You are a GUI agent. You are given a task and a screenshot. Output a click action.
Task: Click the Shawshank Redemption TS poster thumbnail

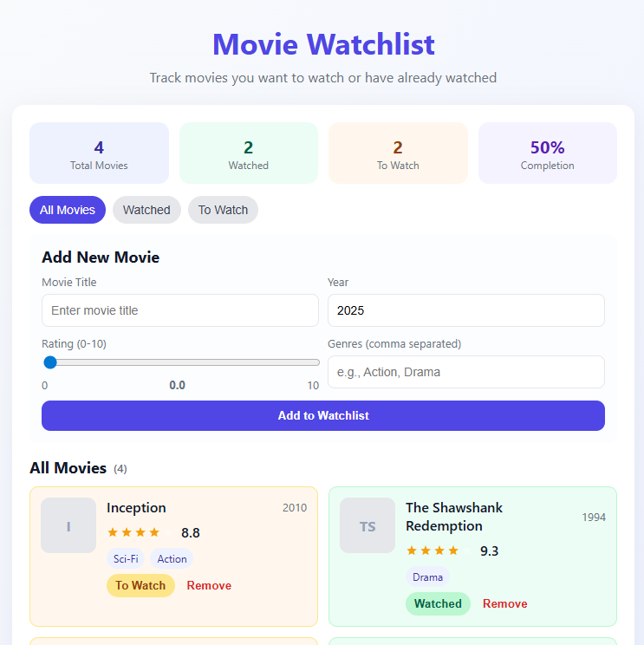click(x=368, y=525)
